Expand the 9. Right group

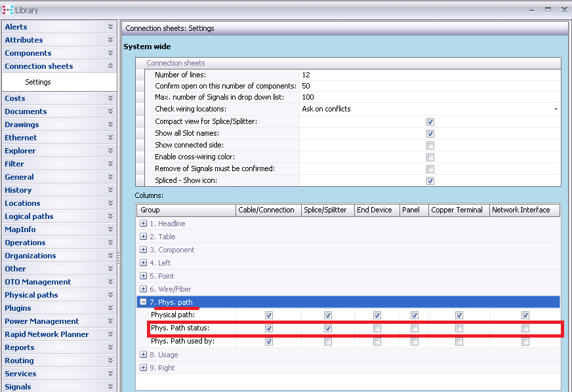click(144, 368)
